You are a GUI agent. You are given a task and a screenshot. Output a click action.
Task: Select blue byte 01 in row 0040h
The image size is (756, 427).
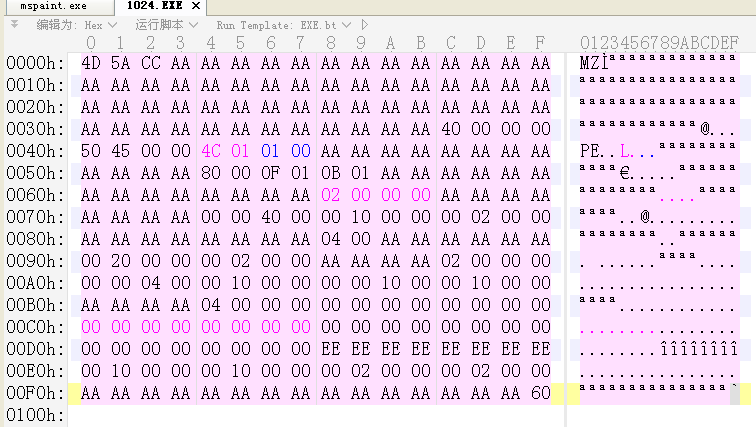pos(270,151)
